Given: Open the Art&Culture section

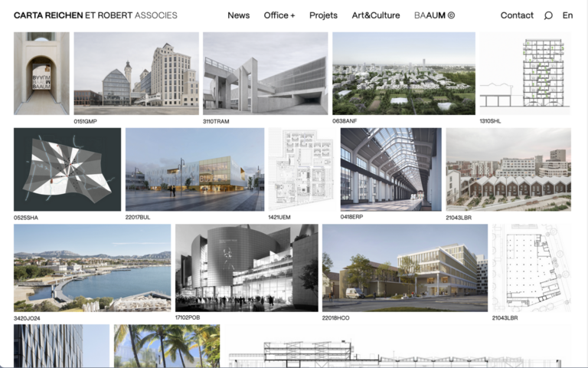Looking at the screenshot, I should (x=375, y=15).
